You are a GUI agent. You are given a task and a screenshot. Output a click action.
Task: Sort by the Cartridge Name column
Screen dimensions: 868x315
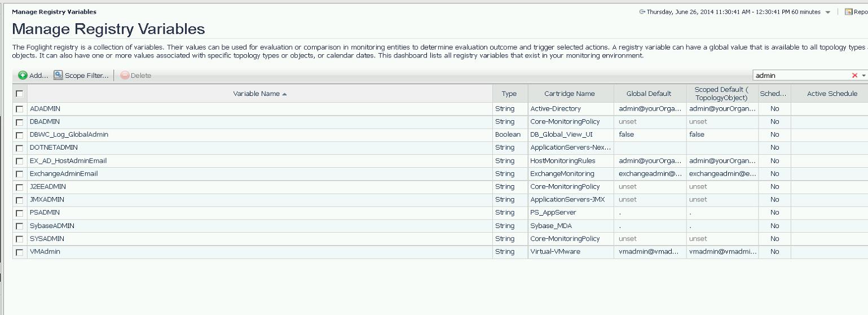(x=569, y=94)
